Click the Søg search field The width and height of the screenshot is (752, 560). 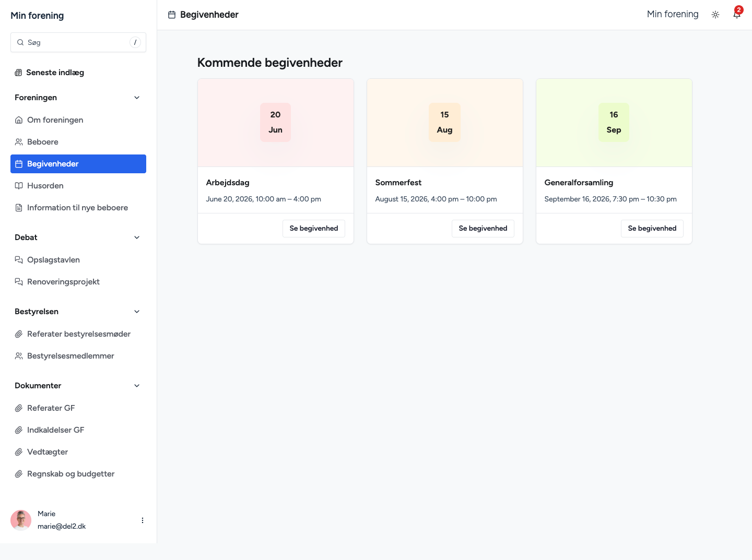pyautogui.click(x=78, y=42)
